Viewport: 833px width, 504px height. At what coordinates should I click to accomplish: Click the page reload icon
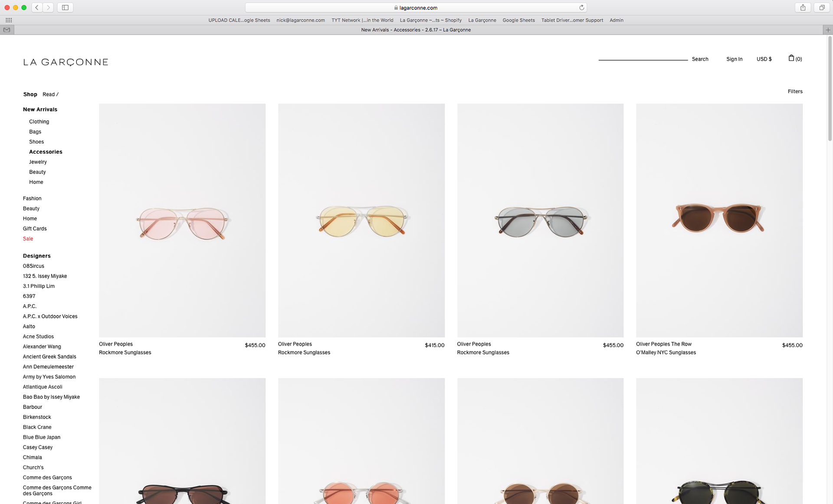pyautogui.click(x=581, y=7)
